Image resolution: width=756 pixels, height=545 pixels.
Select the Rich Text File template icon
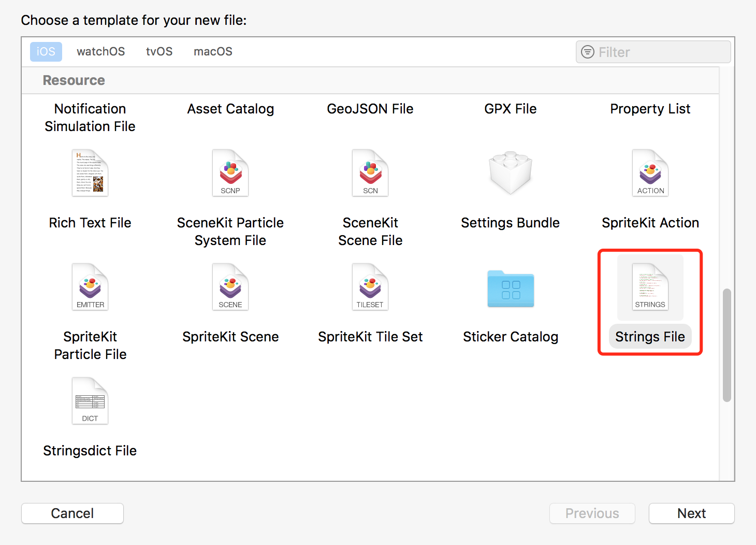click(90, 173)
